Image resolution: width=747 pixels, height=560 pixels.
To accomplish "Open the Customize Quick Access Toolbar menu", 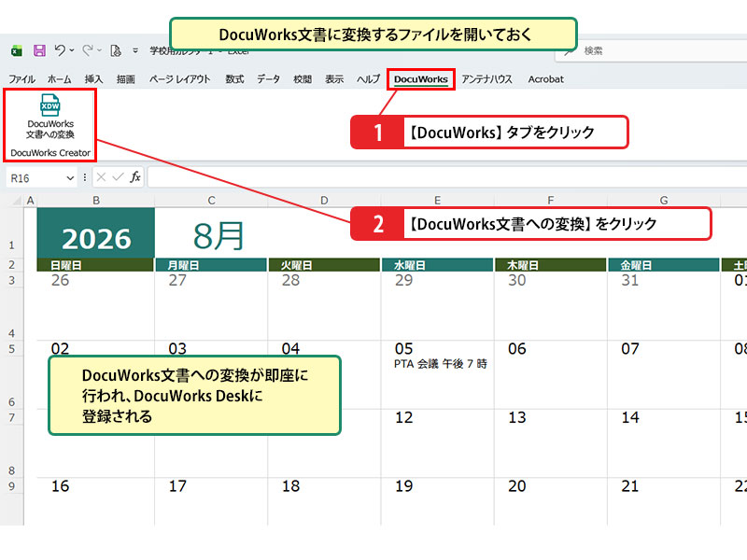I will pyautogui.click(x=135, y=50).
